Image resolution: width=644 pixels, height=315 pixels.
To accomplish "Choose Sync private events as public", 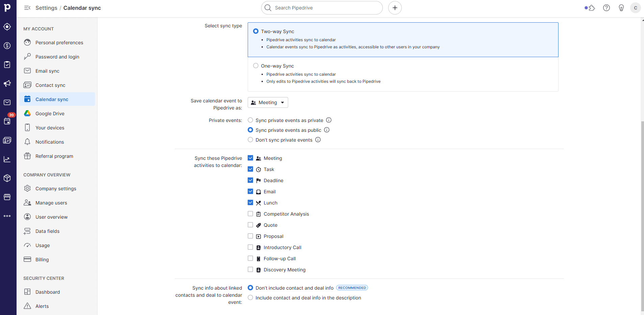I will pos(250,130).
